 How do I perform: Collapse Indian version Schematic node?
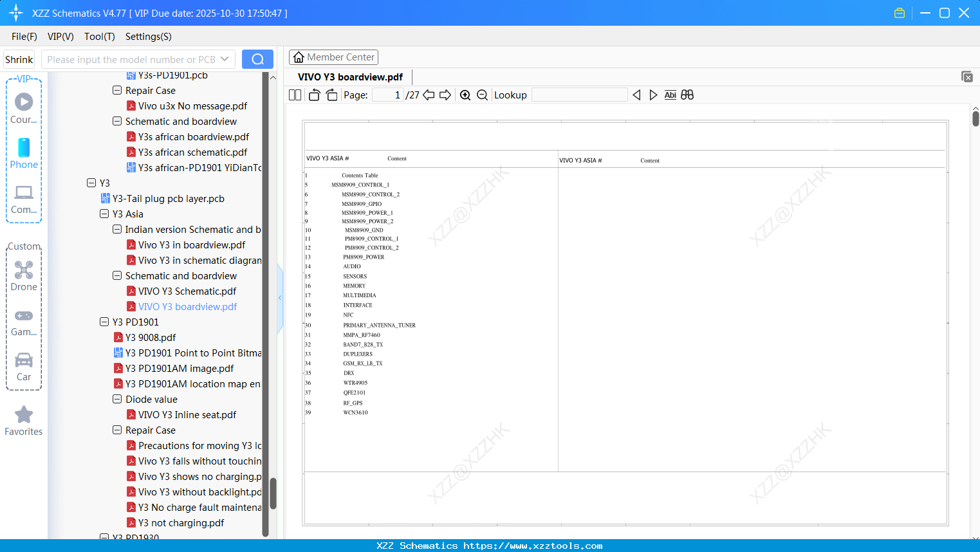click(117, 229)
